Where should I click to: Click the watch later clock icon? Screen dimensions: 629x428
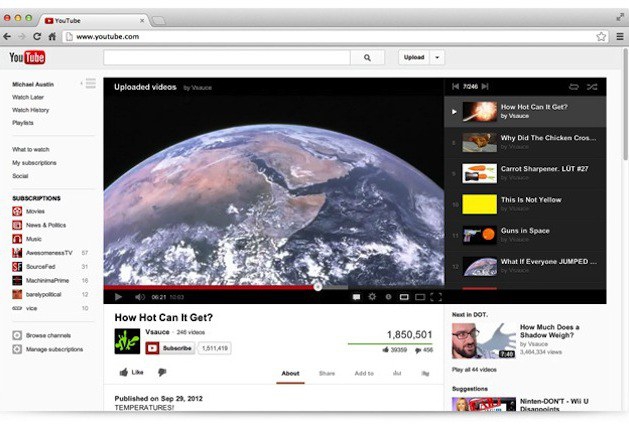point(388,297)
